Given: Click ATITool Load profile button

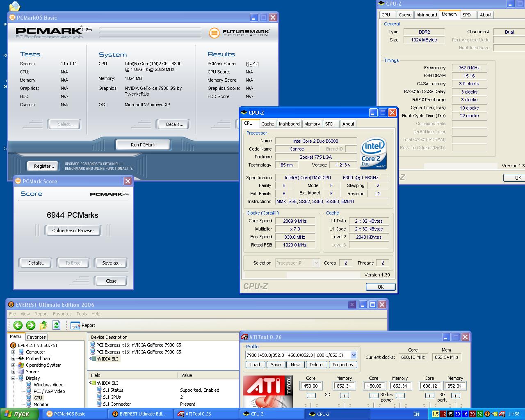Looking at the screenshot, I should (x=255, y=365).
